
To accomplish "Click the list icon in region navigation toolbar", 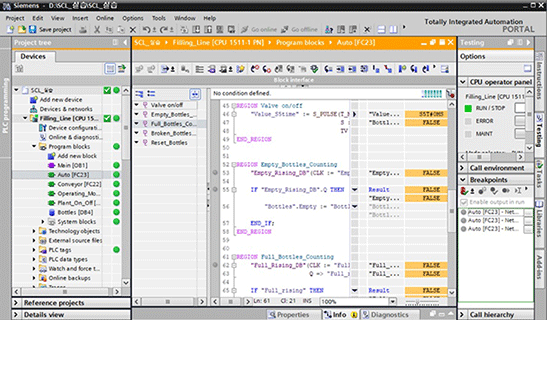I will pos(151,93).
